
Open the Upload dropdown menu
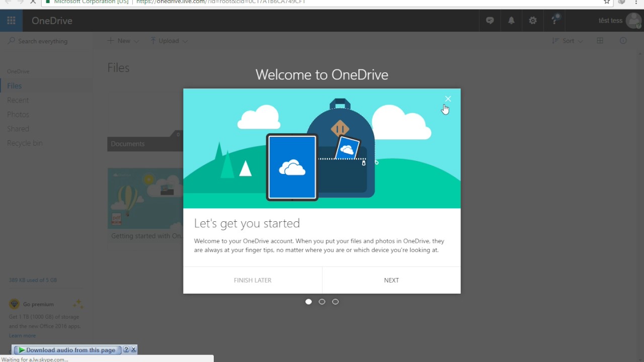169,41
